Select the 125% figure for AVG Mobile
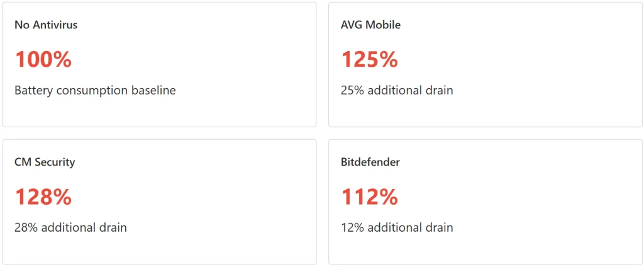Viewport: 644px width, 267px height. click(x=369, y=59)
